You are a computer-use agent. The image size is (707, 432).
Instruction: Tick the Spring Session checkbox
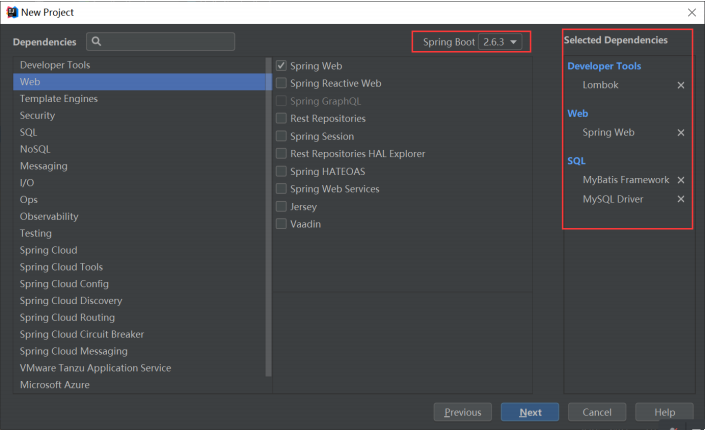click(281, 136)
